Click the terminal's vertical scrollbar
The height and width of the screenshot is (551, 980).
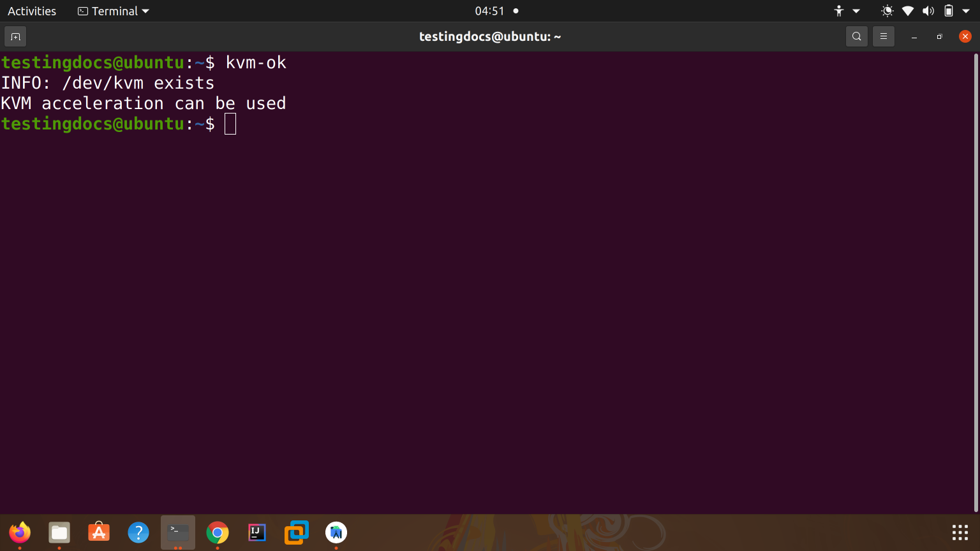coord(976,281)
